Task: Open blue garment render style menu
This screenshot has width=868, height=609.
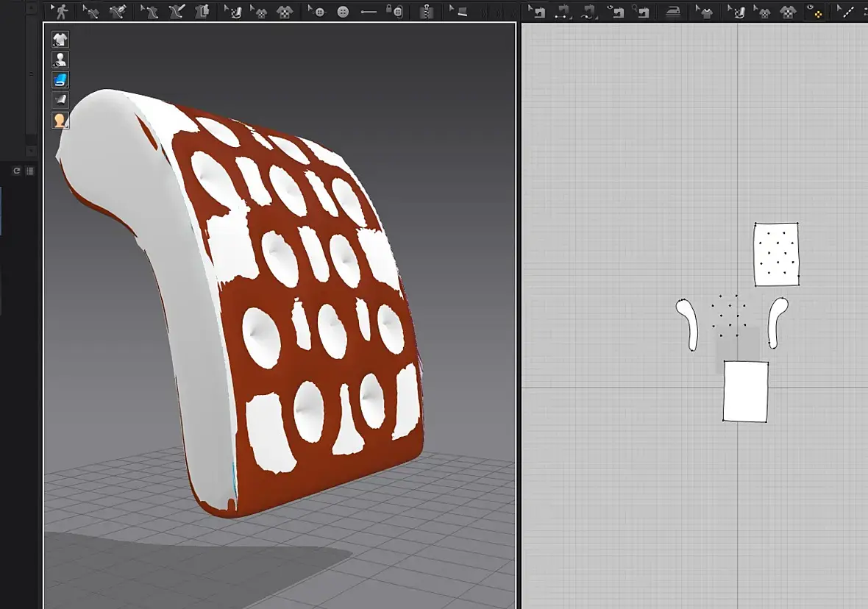Action: 60,79
